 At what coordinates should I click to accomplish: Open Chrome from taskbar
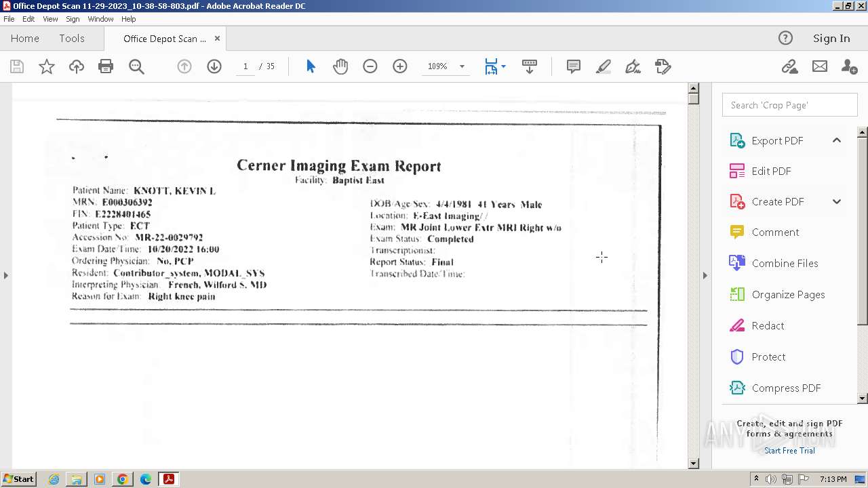click(123, 479)
